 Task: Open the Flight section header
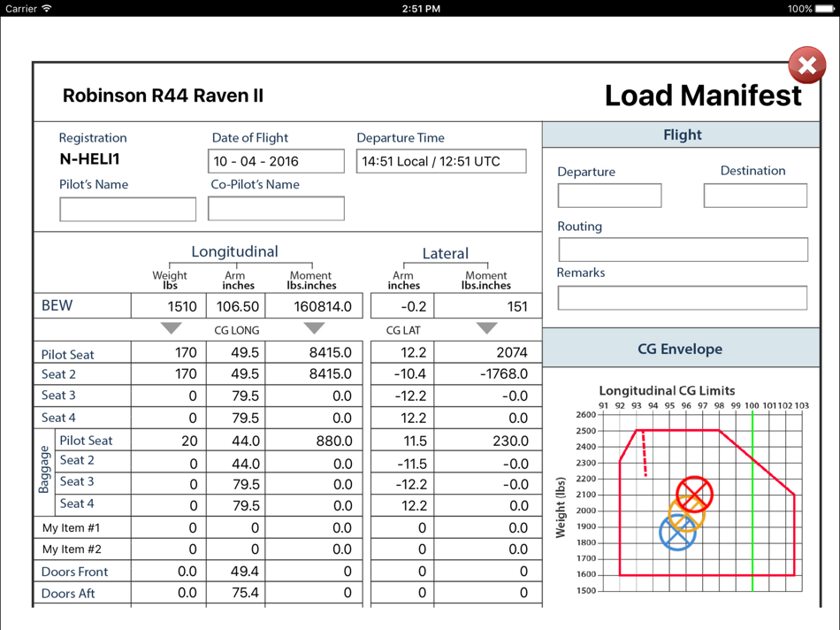pyautogui.click(x=682, y=134)
